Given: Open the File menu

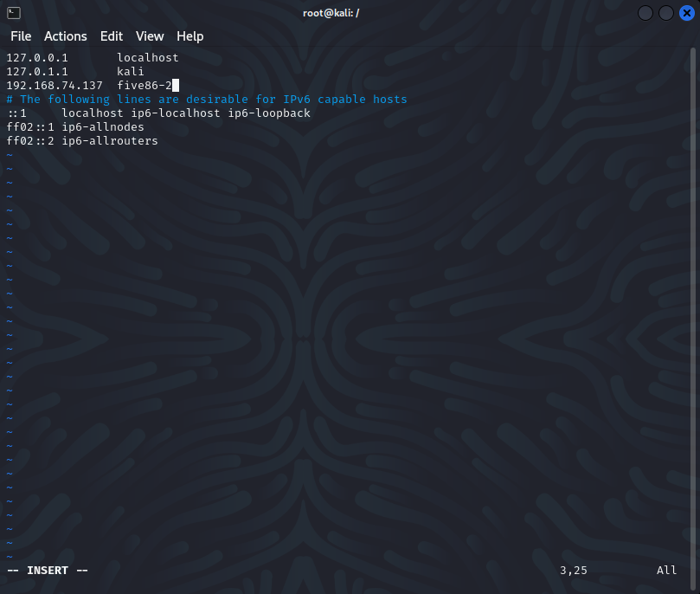Looking at the screenshot, I should [x=21, y=36].
